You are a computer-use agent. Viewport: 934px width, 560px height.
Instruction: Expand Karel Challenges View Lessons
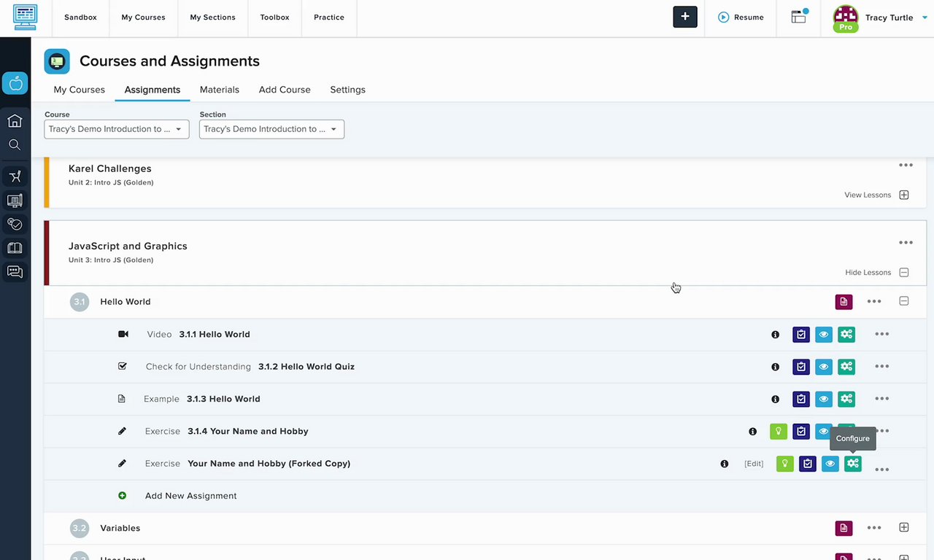tap(876, 195)
